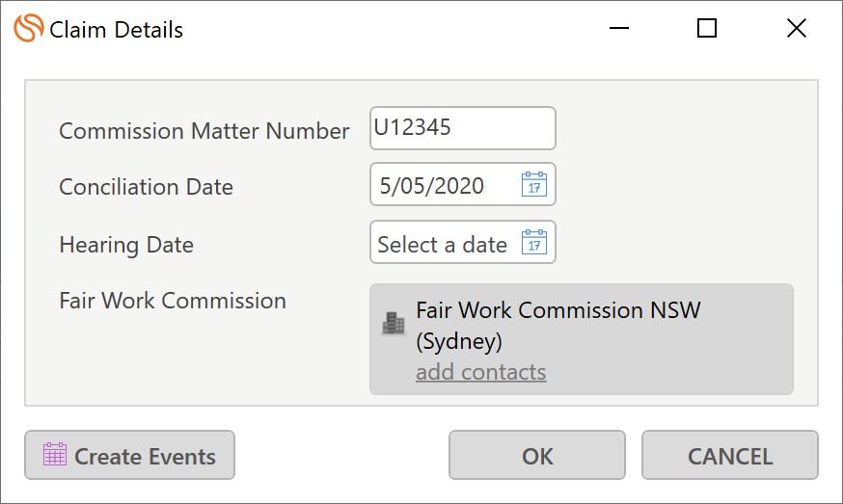This screenshot has width=843, height=504.
Task: Open the Conciliation Date calendar picker icon
Action: pos(533,184)
